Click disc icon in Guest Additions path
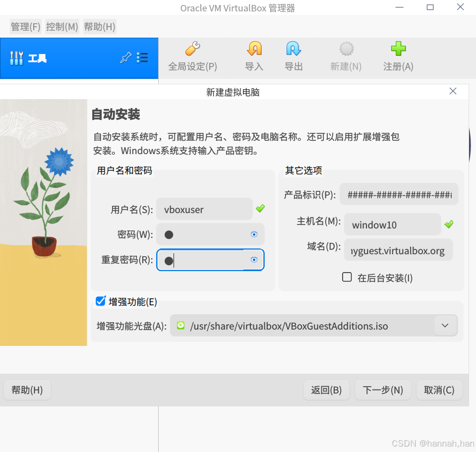This screenshot has width=476, height=452. click(181, 326)
